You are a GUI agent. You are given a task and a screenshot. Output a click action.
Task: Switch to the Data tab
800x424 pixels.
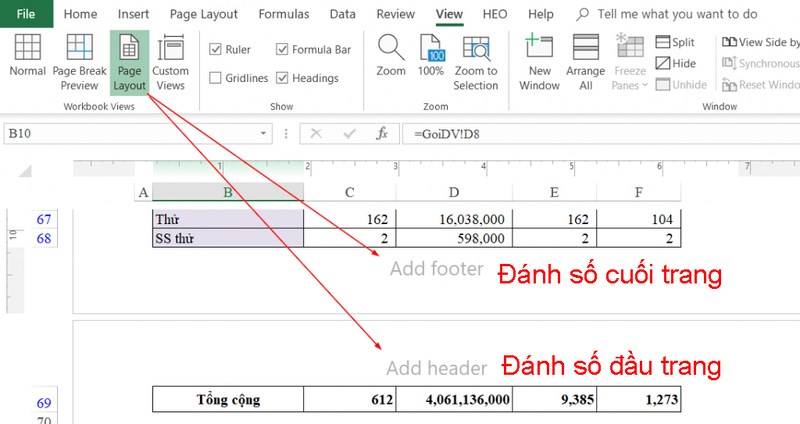coord(342,14)
